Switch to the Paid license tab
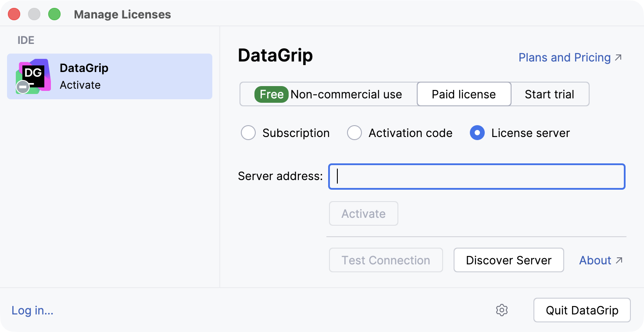This screenshot has height=332, width=644. pos(464,94)
